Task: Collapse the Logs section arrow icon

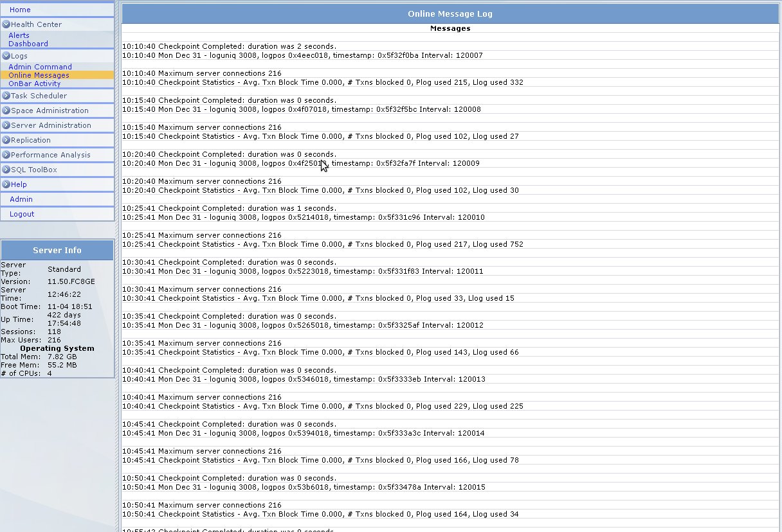Action: [6, 56]
